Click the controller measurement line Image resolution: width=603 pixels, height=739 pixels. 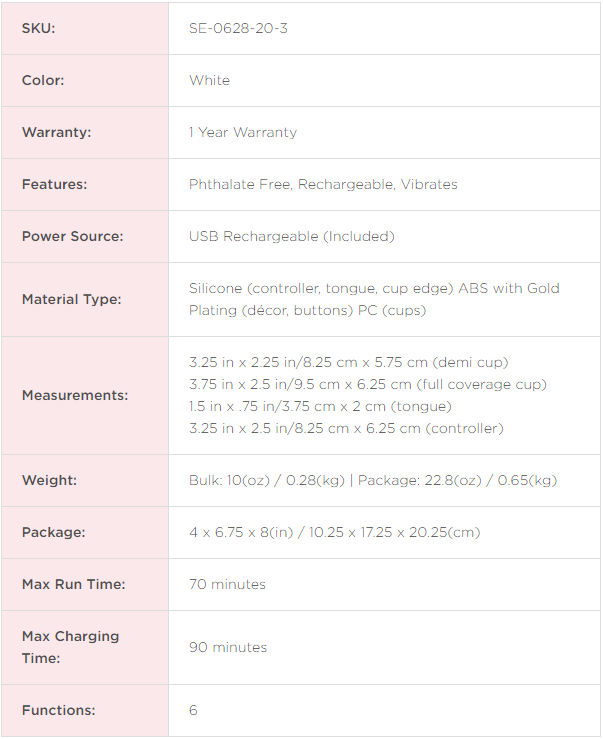[x=346, y=428]
